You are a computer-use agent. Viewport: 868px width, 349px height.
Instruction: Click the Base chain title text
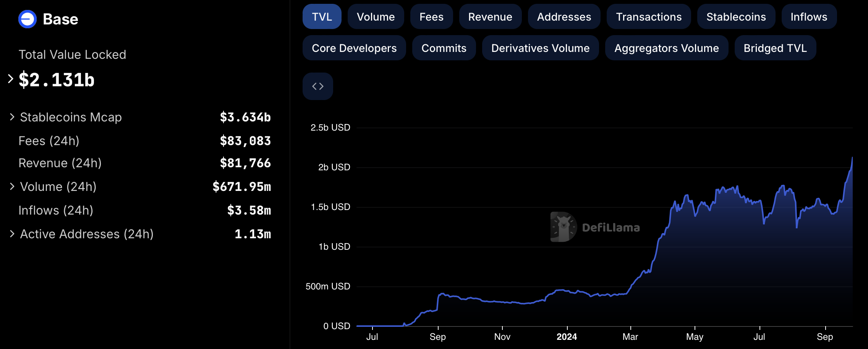pyautogui.click(x=60, y=19)
